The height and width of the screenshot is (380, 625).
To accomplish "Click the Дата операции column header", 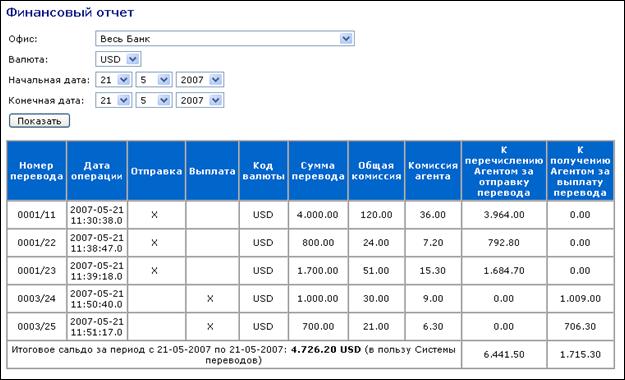I will pyautogui.click(x=97, y=171).
